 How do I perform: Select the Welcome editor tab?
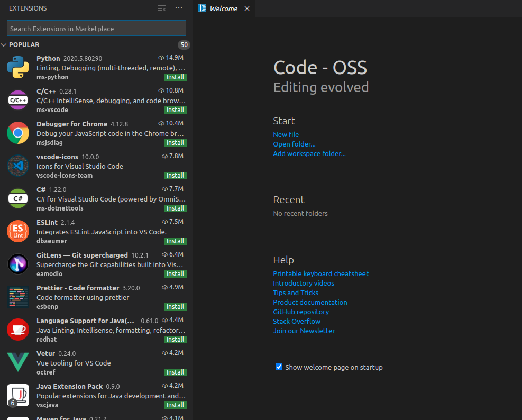tap(224, 8)
